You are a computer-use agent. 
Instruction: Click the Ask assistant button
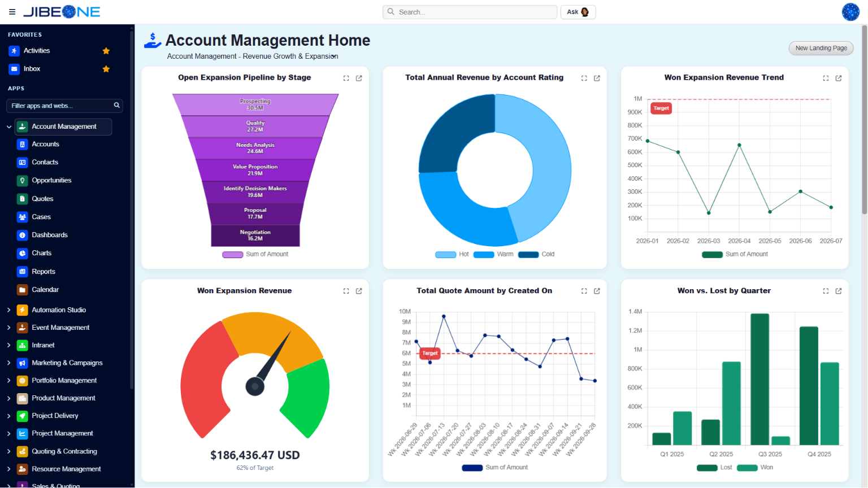[578, 12]
